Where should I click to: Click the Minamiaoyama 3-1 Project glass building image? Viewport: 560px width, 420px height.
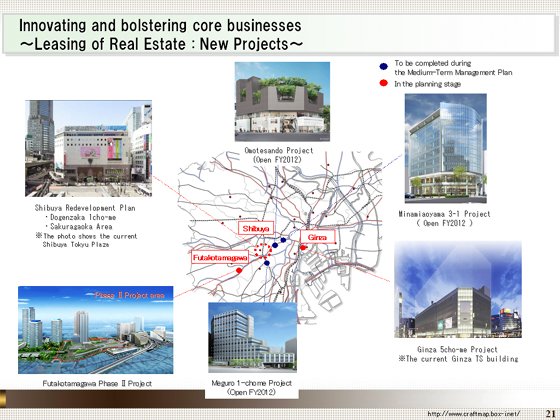pyautogui.click(x=445, y=148)
